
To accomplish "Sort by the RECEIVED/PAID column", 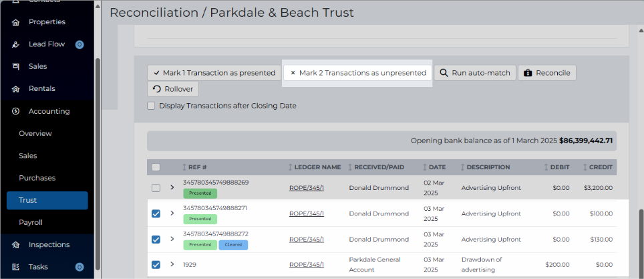I will click(376, 167).
